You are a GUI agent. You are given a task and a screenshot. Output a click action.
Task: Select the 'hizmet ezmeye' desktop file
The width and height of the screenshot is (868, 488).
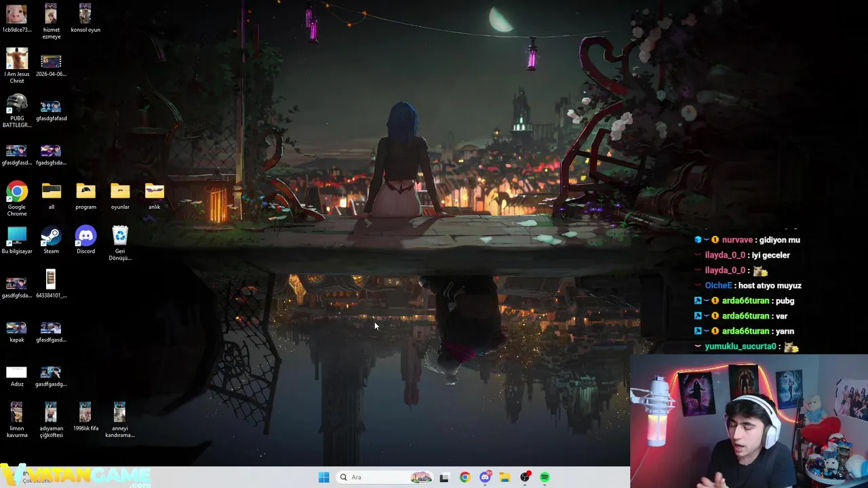click(x=51, y=22)
